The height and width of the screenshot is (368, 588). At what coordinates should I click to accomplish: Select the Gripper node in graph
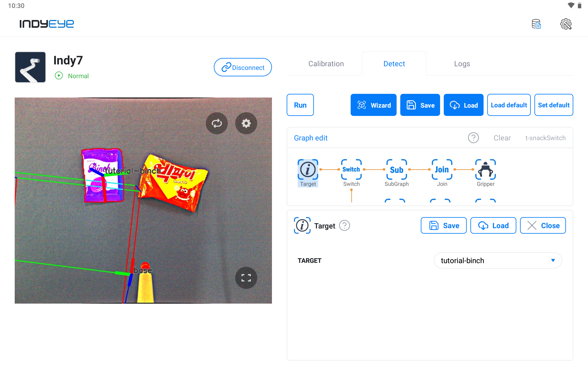pos(485,173)
